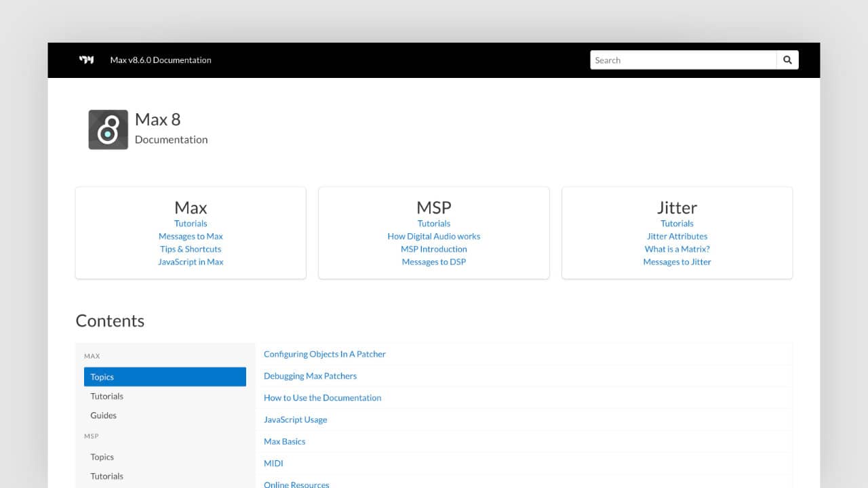This screenshot has width=868, height=488.
Task: Click the Cycling '74 logo icon
Action: [x=86, y=60]
